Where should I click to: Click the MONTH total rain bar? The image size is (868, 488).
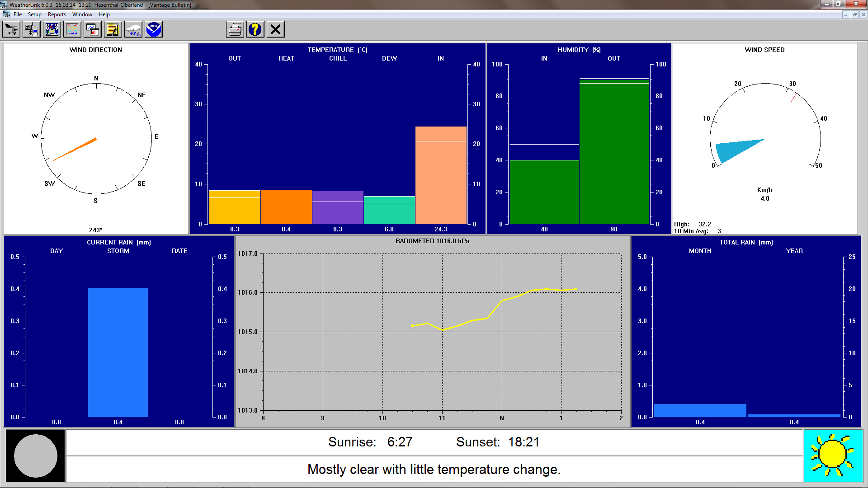click(700, 410)
